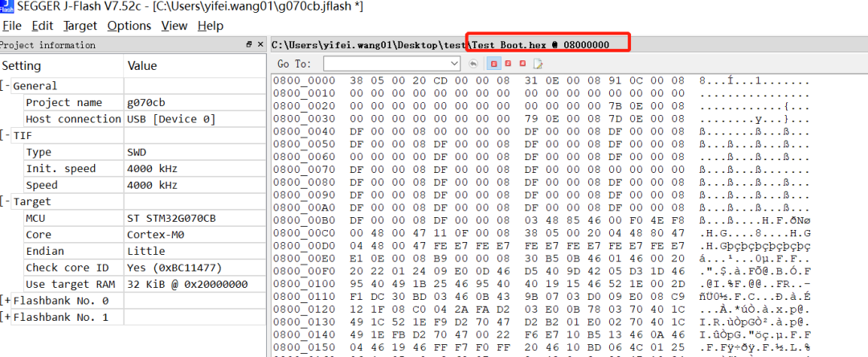Click the value Yes (0xBC11477)
The width and height of the screenshot is (868, 357).
pos(174,268)
